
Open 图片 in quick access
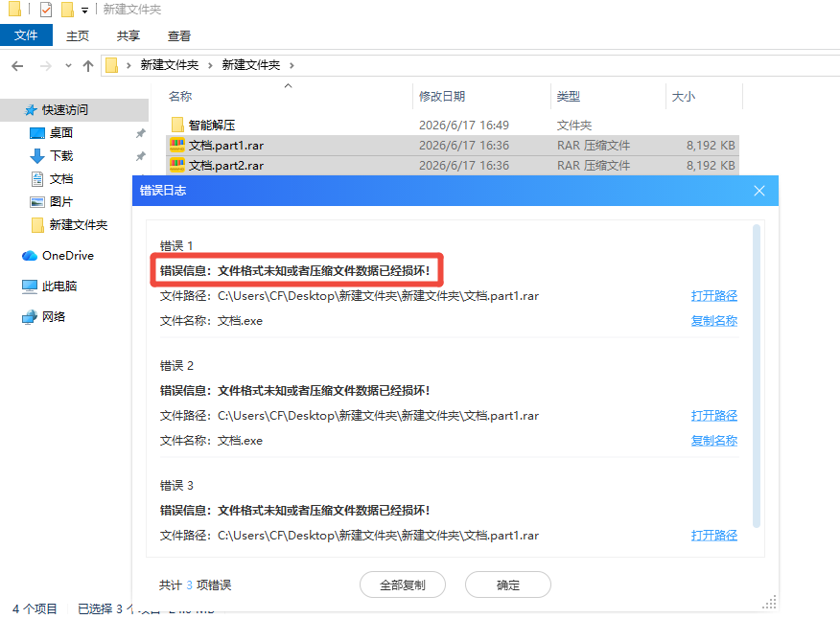pyautogui.click(x=61, y=202)
